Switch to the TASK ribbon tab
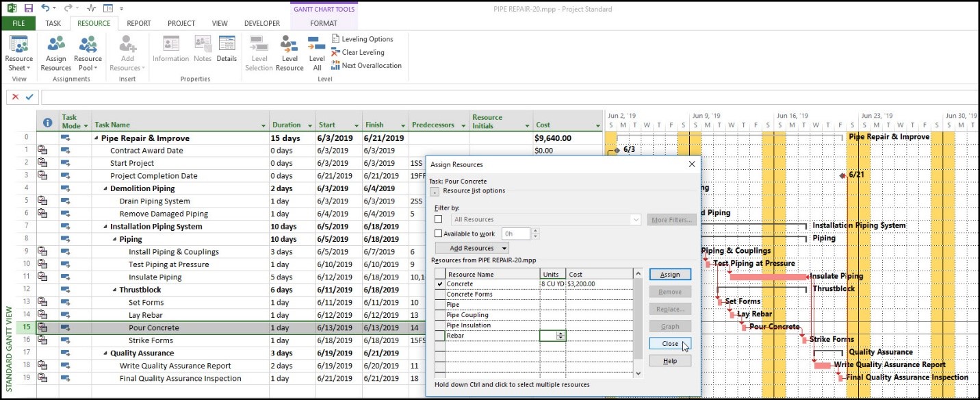The height and width of the screenshot is (400, 980). (x=53, y=23)
